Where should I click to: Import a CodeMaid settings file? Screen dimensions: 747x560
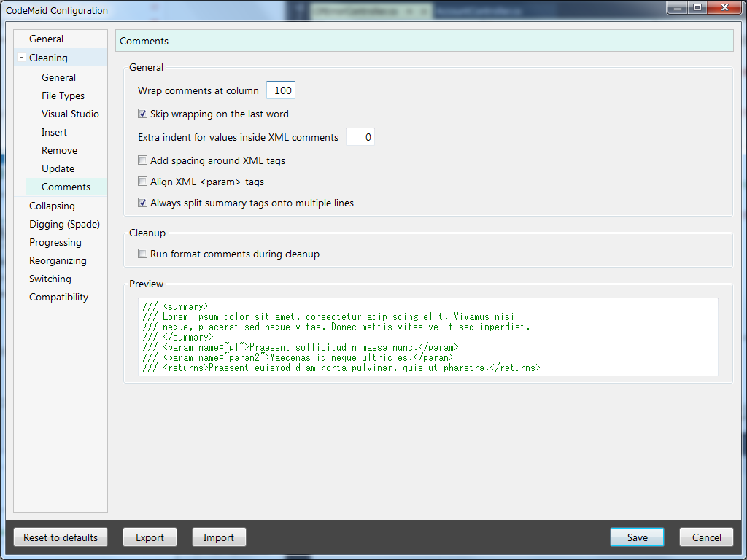coord(219,537)
